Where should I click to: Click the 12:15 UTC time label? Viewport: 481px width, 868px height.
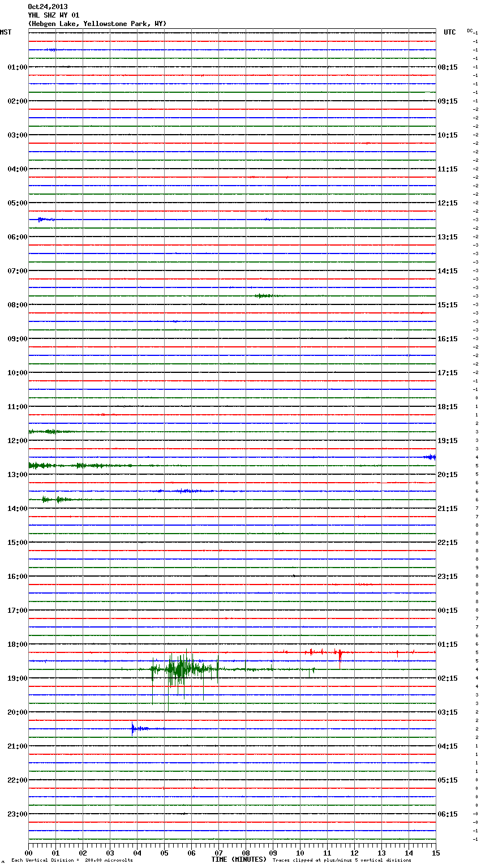448,203
